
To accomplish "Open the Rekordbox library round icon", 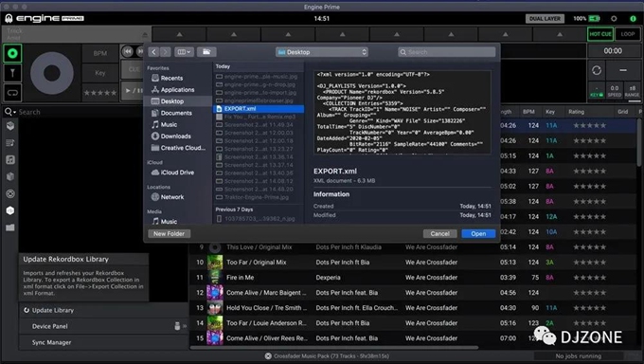I will [10, 193].
